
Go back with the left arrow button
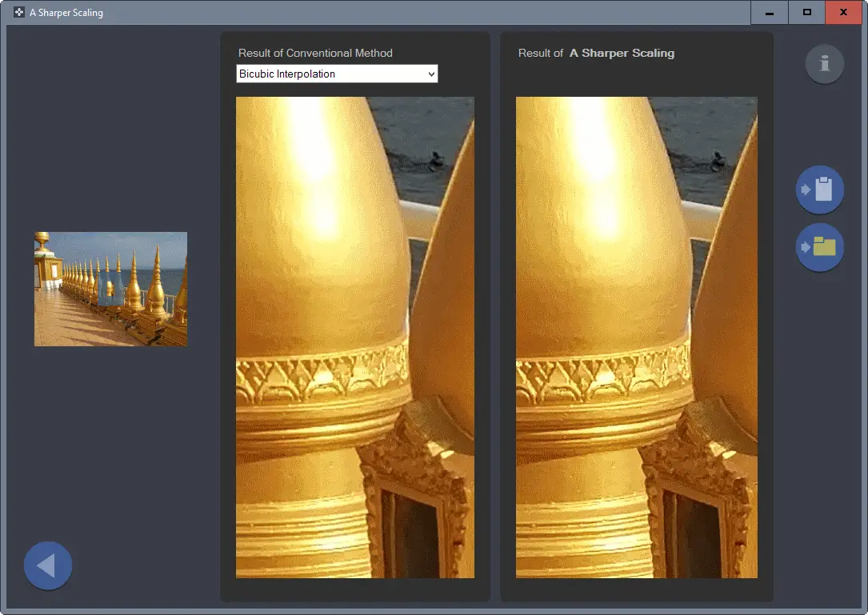(48, 565)
